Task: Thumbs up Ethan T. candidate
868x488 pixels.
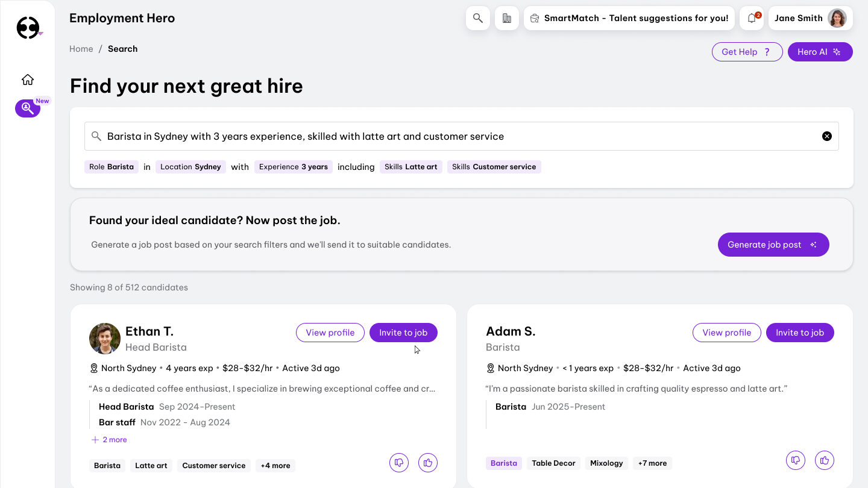Action: [x=428, y=463]
